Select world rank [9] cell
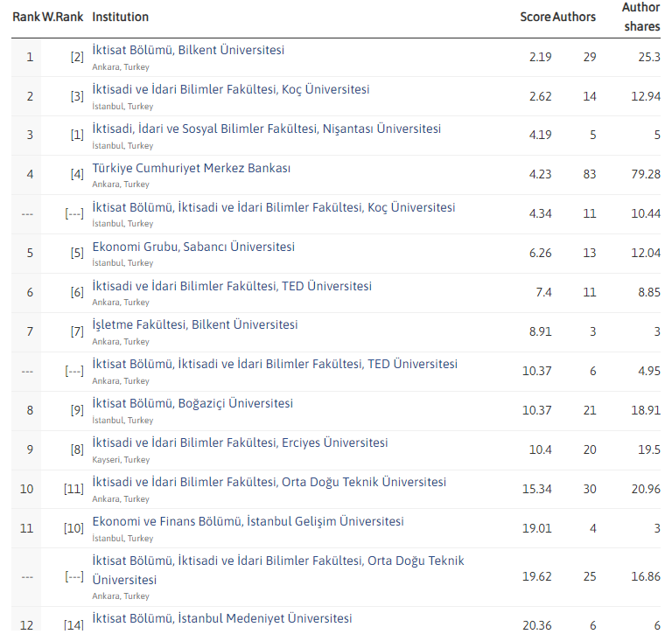This screenshot has height=641, width=672. click(77, 411)
